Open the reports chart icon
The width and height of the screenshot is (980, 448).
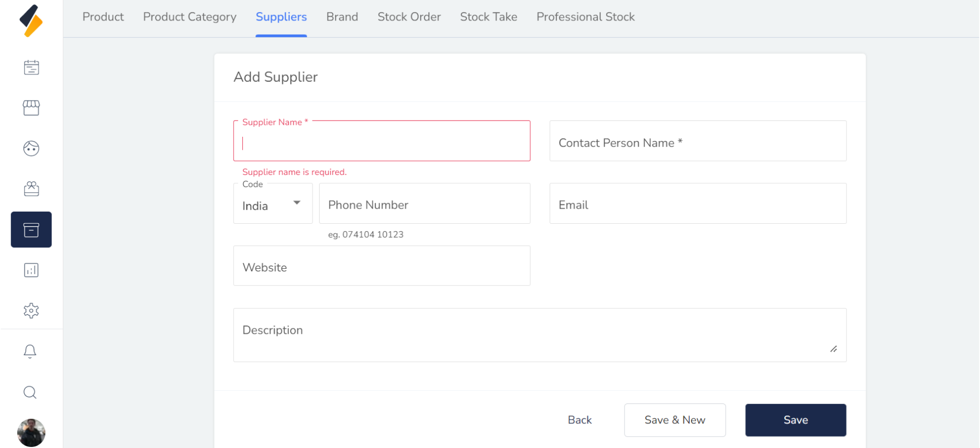(x=31, y=270)
